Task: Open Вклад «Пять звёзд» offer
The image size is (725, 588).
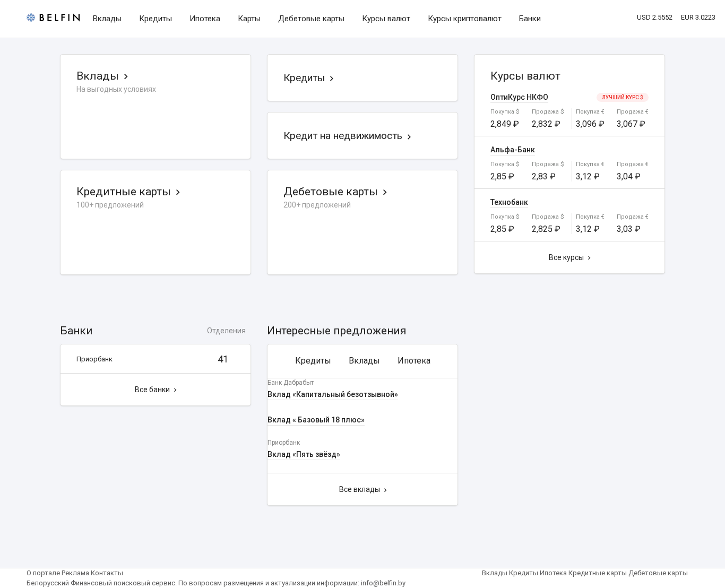Action: coord(304,454)
